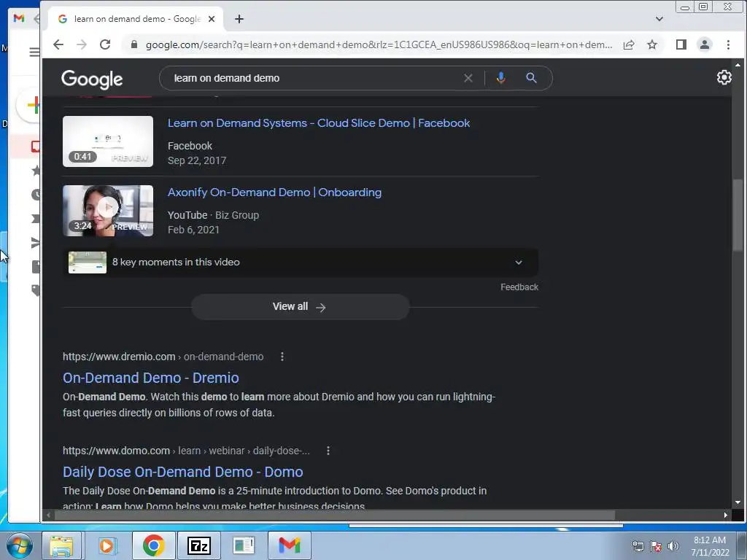This screenshot has height=560, width=747.
Task: Click Chrome's forward navigation arrow
Action: 82,44
